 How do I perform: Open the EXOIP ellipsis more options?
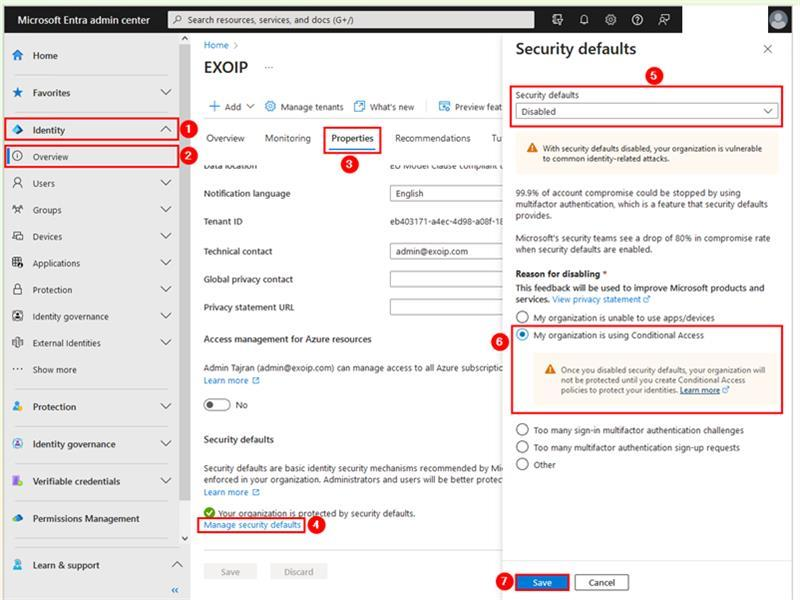269,67
